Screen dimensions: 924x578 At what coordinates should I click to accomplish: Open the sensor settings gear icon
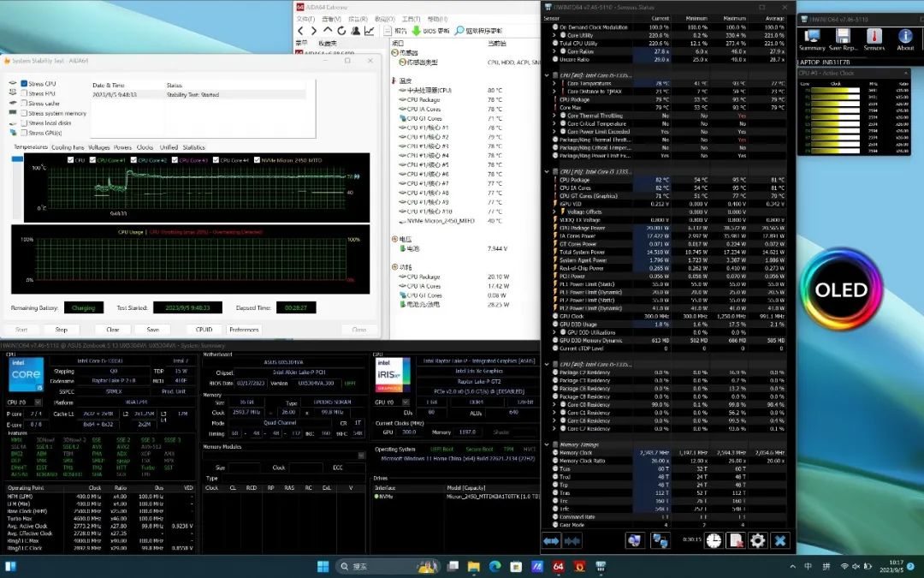[757, 540]
